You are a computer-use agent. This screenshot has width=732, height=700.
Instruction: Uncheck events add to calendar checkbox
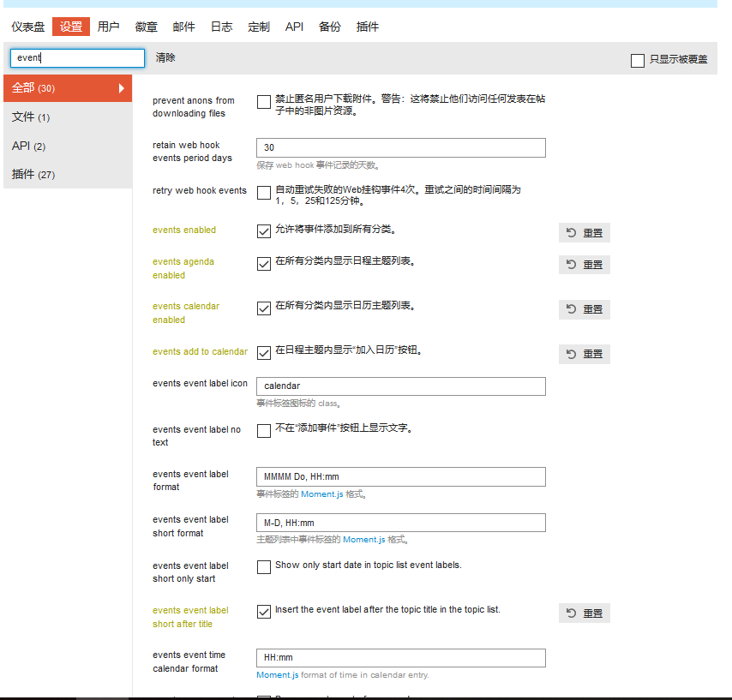click(x=264, y=353)
